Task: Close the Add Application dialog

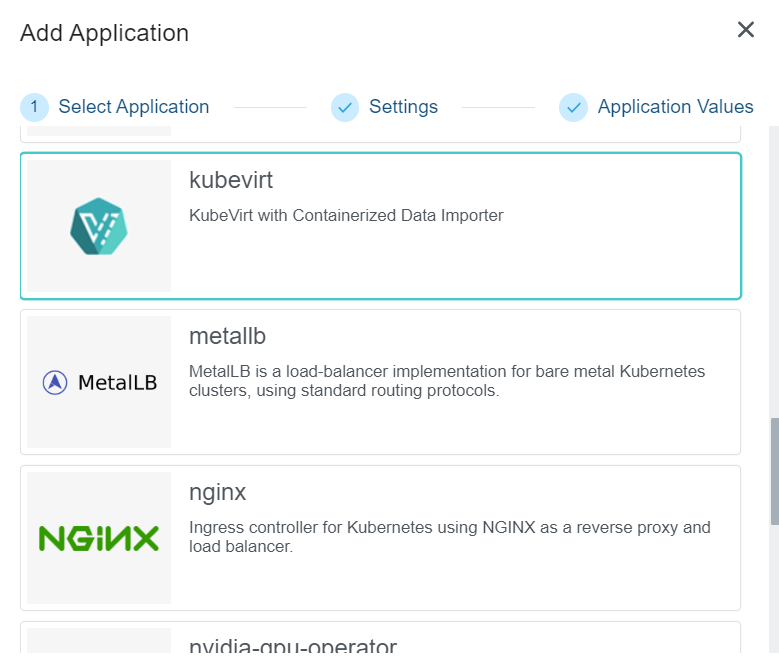Action: point(745,30)
